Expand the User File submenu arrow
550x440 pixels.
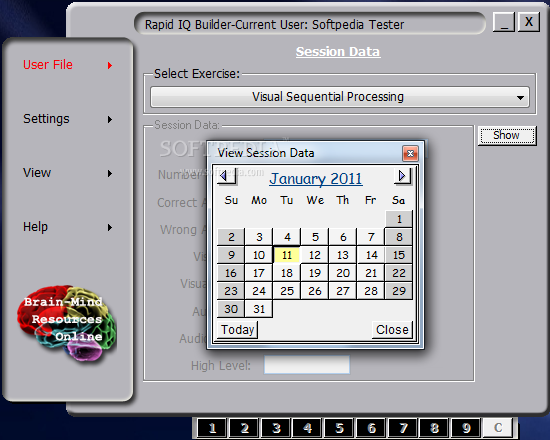coord(110,65)
